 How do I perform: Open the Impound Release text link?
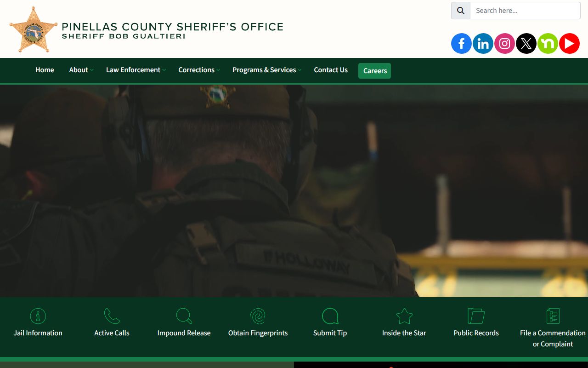click(184, 333)
